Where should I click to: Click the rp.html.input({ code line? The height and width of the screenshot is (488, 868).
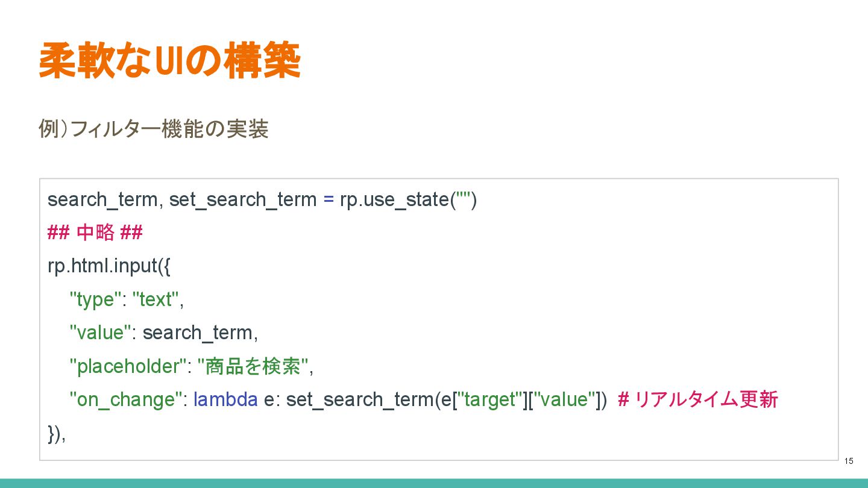[108, 266]
